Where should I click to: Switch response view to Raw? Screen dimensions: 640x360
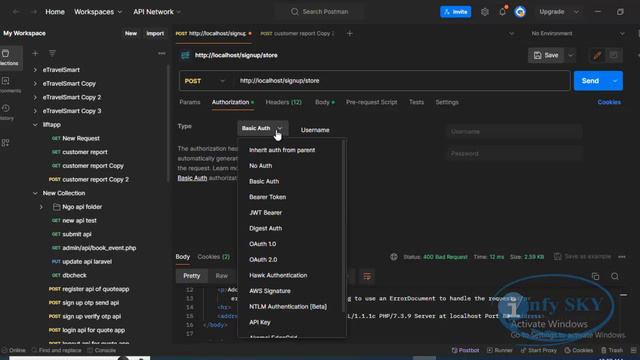click(x=222, y=276)
